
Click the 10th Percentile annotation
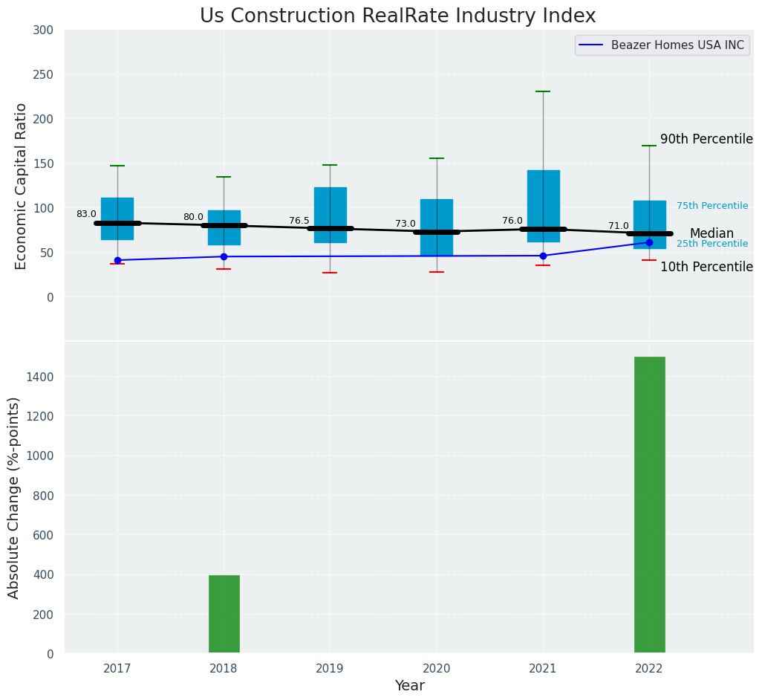pyautogui.click(x=706, y=267)
